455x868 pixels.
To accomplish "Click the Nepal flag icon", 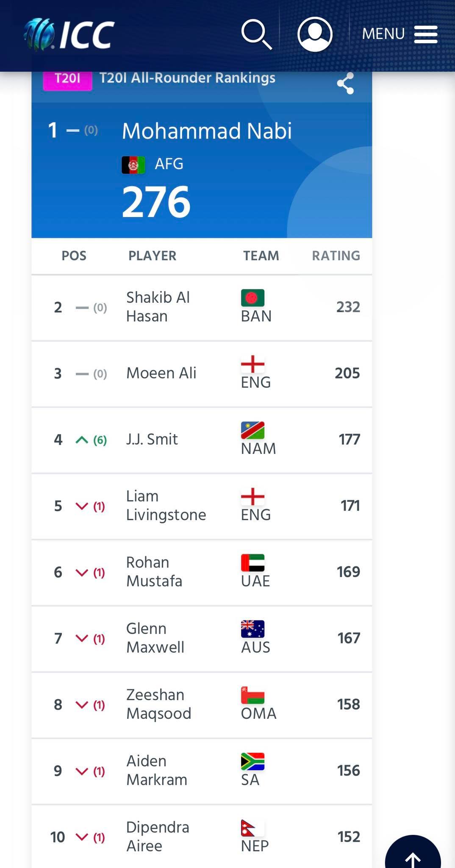I will coord(252,828).
